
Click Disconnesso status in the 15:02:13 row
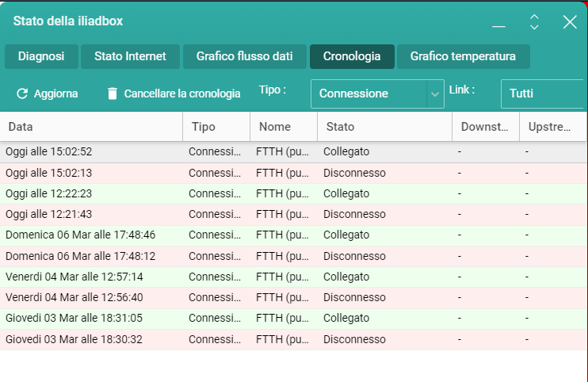click(354, 174)
